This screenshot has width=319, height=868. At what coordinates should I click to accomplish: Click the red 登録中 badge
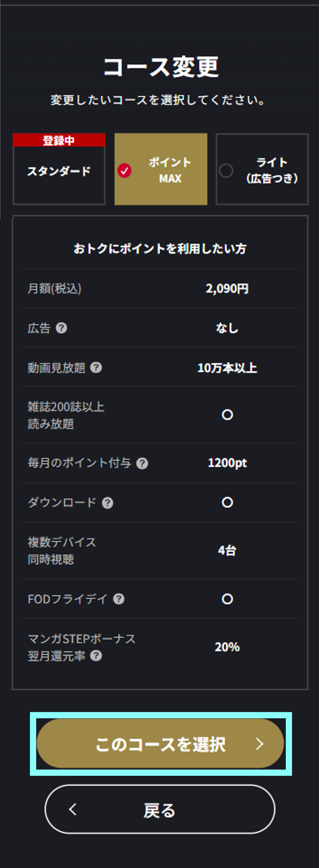[x=59, y=141]
